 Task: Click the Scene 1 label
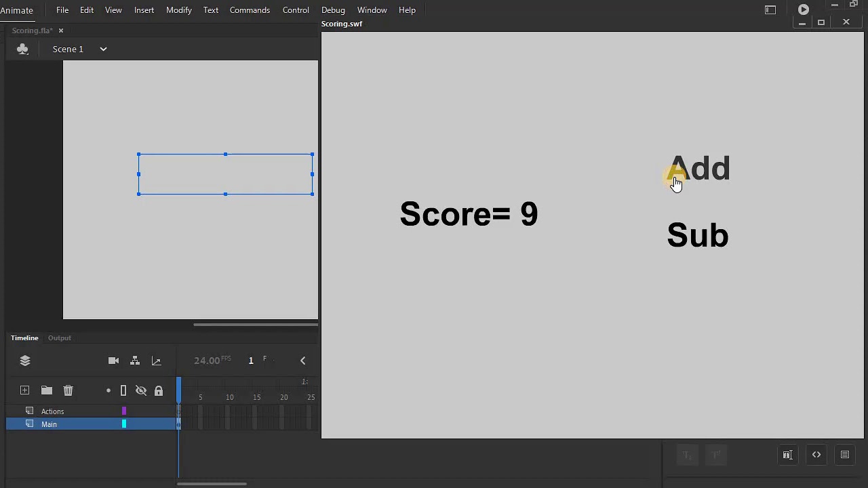click(x=68, y=49)
